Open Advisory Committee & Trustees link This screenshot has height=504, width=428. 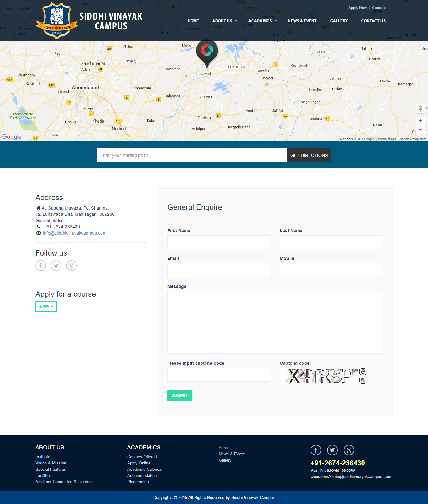coord(65,482)
